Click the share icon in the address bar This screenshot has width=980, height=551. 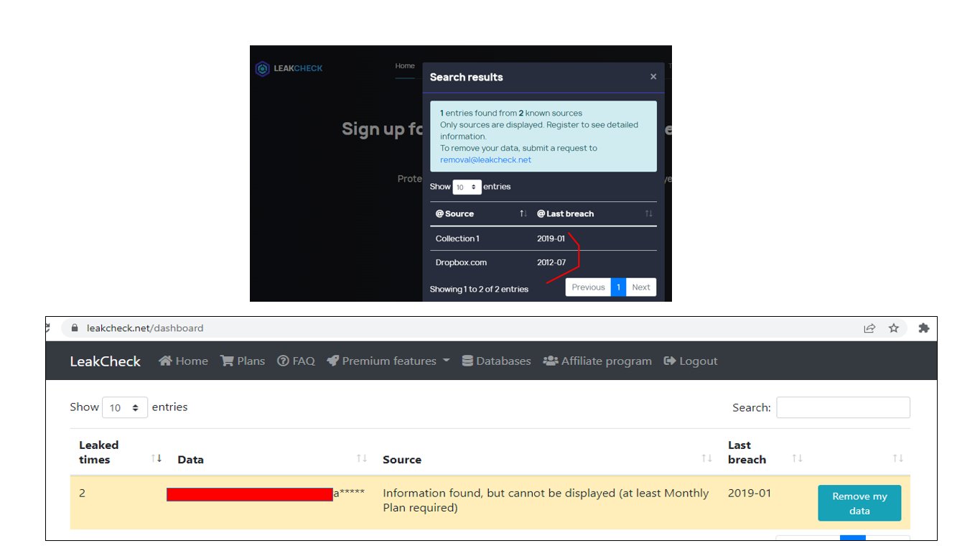[869, 328]
